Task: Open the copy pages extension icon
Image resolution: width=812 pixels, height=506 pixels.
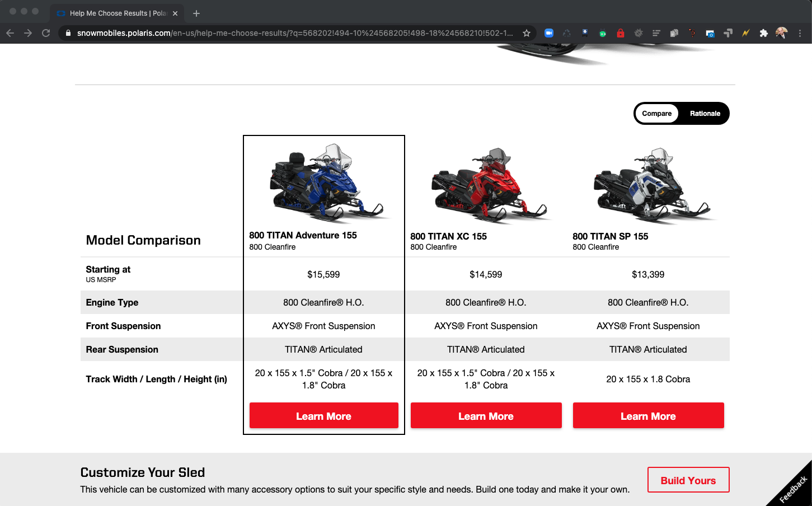Action: tap(674, 33)
